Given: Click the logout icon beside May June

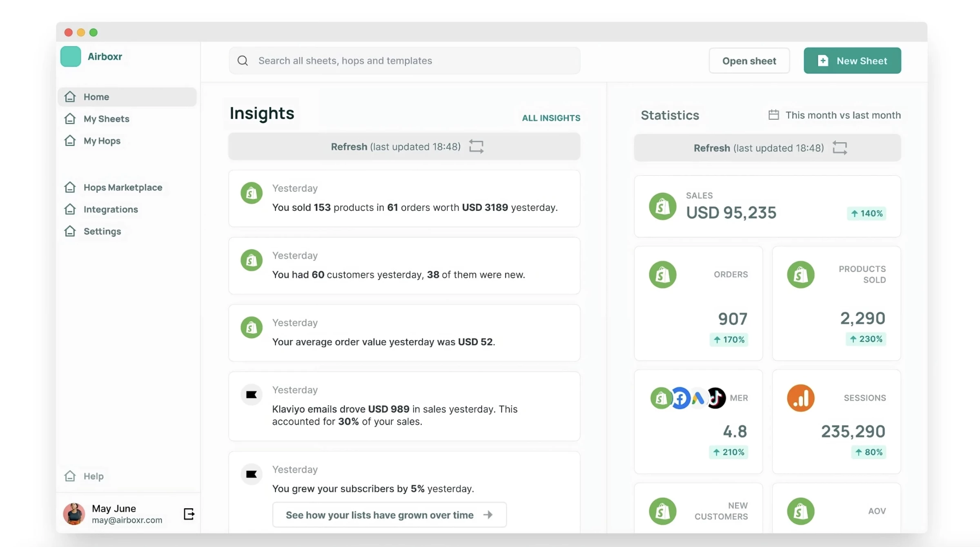Looking at the screenshot, I should click(189, 514).
